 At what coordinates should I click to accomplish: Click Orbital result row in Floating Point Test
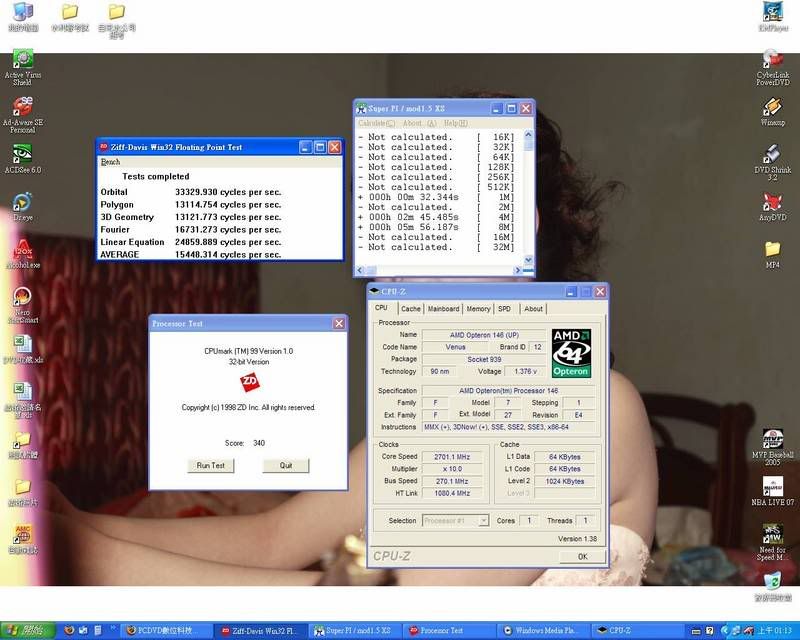pos(191,192)
